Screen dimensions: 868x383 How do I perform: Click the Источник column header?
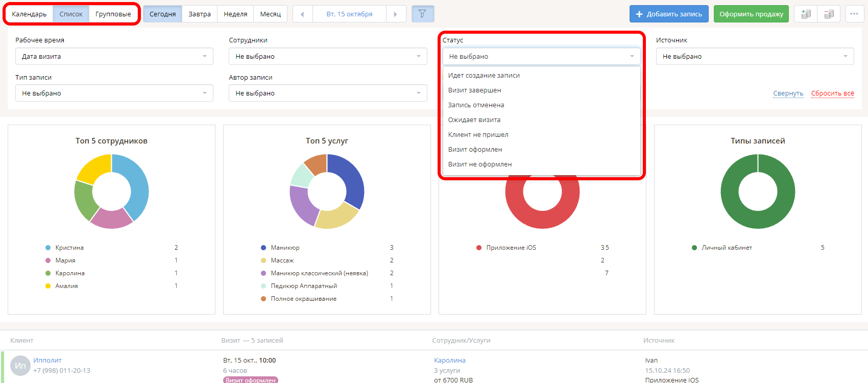pos(659,340)
